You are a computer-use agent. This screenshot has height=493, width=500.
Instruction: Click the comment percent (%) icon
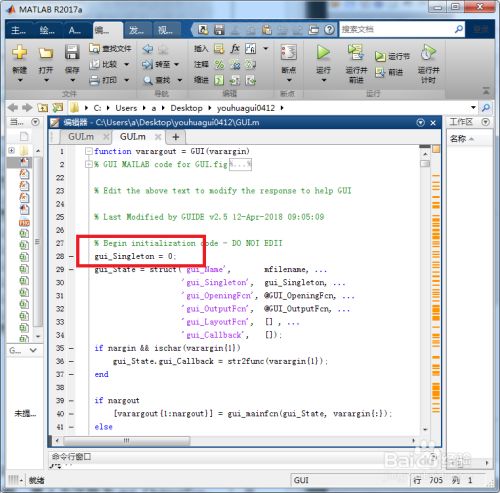pos(219,64)
